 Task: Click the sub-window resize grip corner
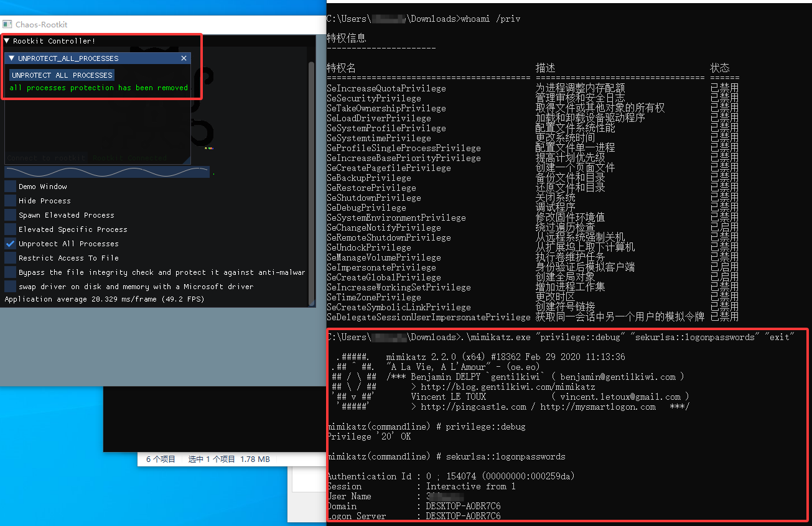pos(187,160)
